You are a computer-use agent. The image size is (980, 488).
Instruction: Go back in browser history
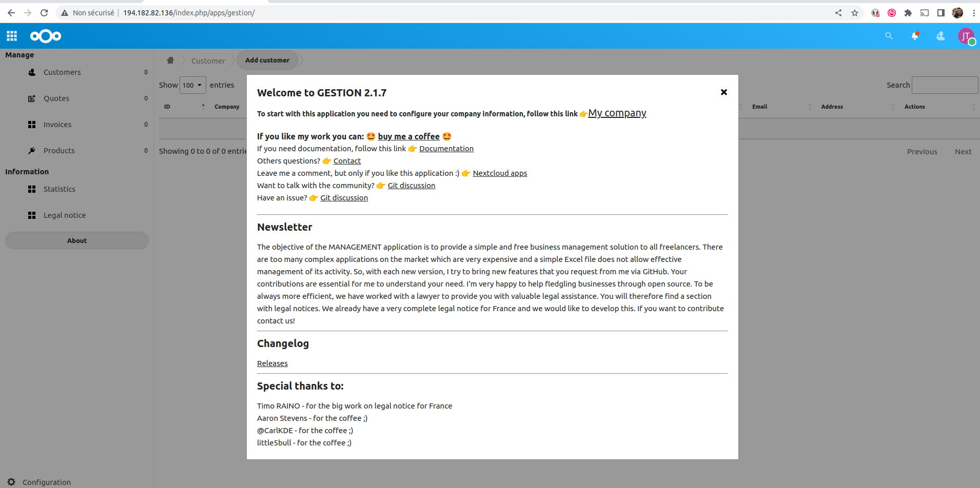coord(11,13)
